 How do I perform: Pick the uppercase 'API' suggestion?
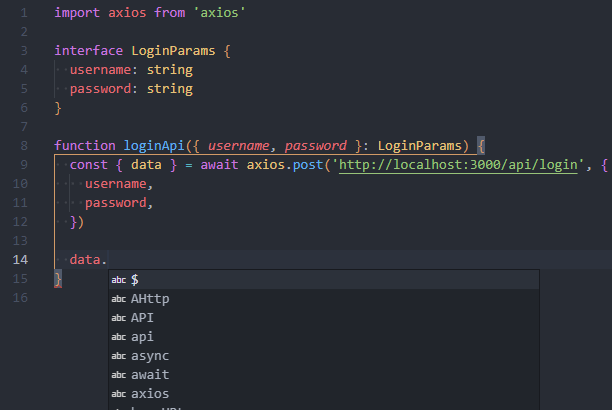[x=324, y=318]
